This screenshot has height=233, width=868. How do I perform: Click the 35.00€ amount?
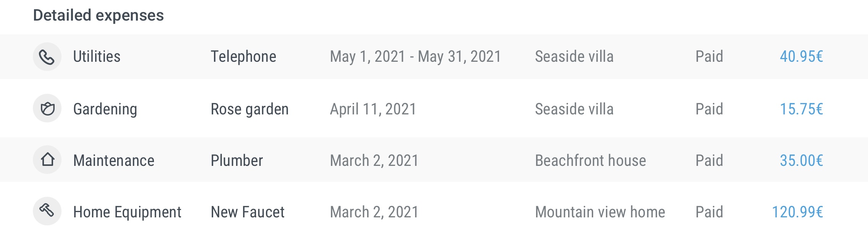[801, 161]
